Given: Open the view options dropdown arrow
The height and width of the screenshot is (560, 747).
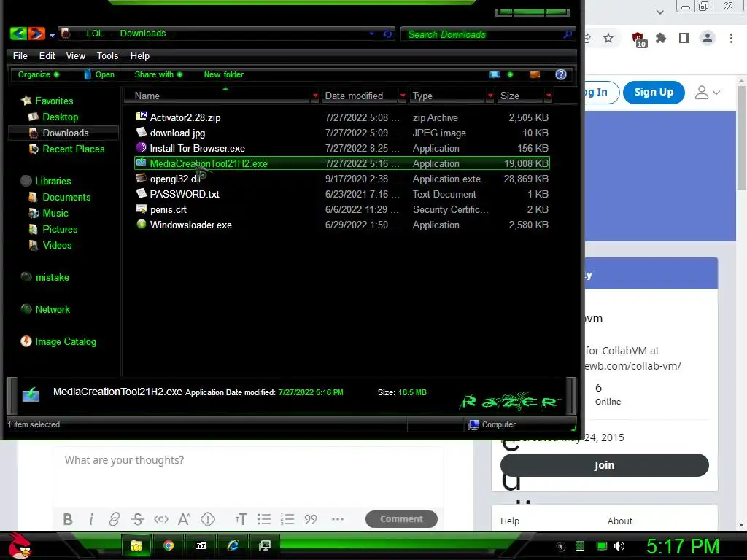Looking at the screenshot, I should pyautogui.click(x=510, y=74).
